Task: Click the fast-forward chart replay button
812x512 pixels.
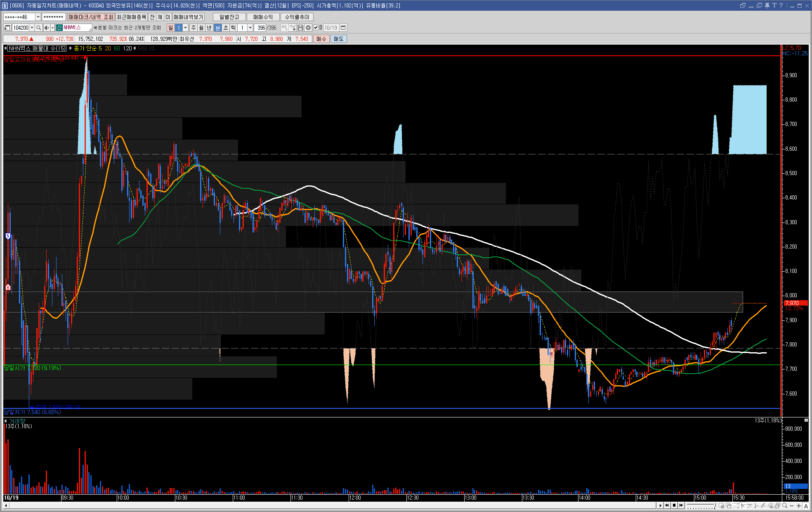Action: [x=681, y=505]
